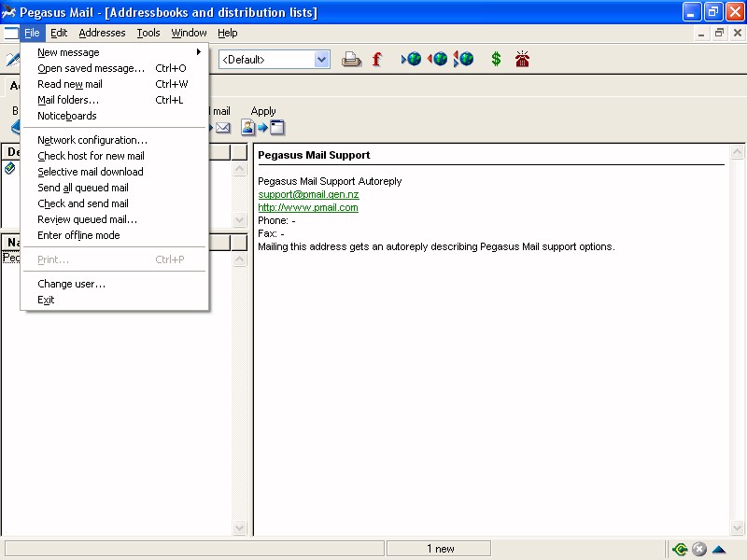The width and height of the screenshot is (747, 560).
Task: Open the Help menu
Action: [227, 33]
